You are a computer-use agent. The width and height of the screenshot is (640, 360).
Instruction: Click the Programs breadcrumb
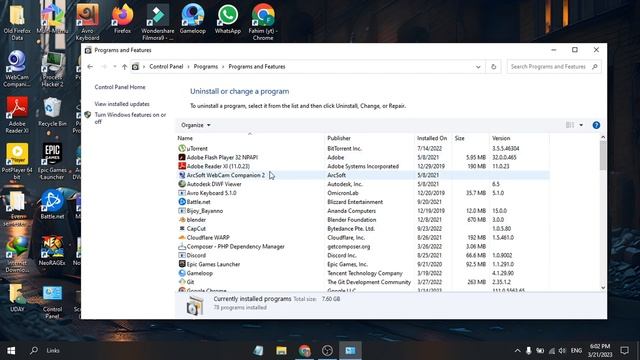pos(206,67)
